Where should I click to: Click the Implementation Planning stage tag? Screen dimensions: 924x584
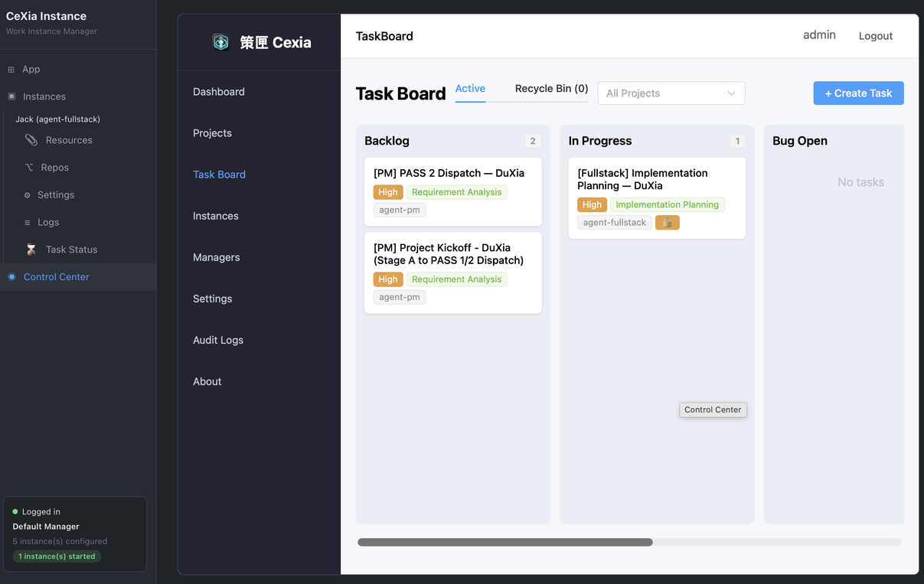point(668,204)
